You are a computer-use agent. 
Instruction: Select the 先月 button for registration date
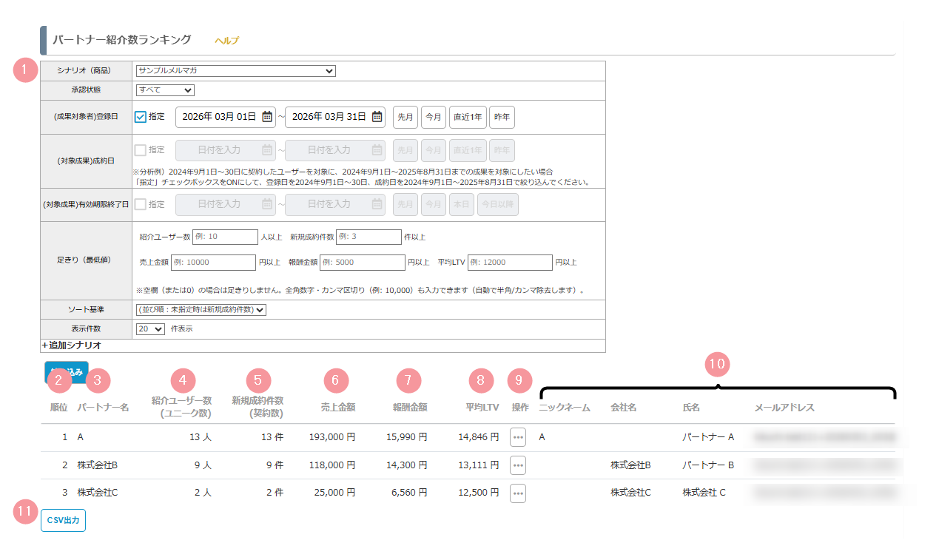pos(405,117)
